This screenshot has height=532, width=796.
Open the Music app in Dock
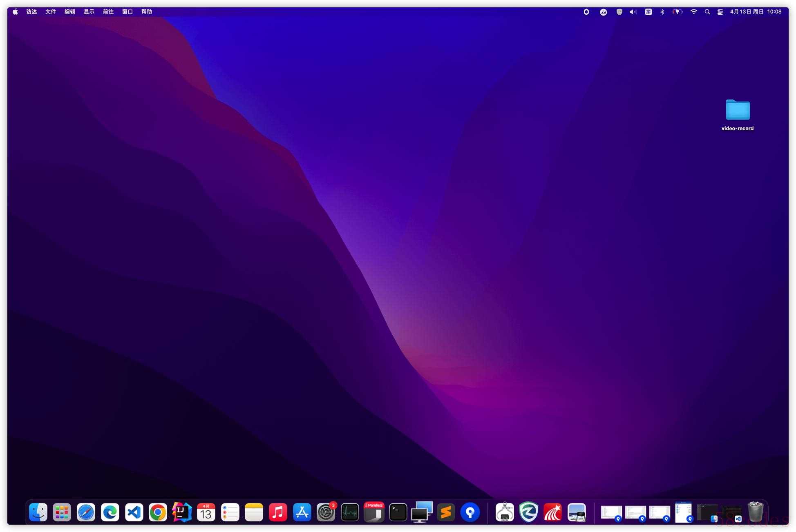[278, 512]
